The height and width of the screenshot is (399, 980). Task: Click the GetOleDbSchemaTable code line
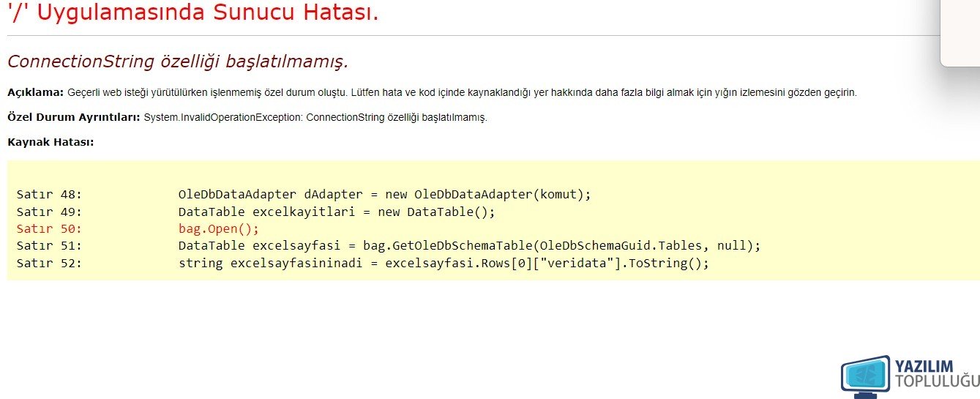[x=470, y=245]
